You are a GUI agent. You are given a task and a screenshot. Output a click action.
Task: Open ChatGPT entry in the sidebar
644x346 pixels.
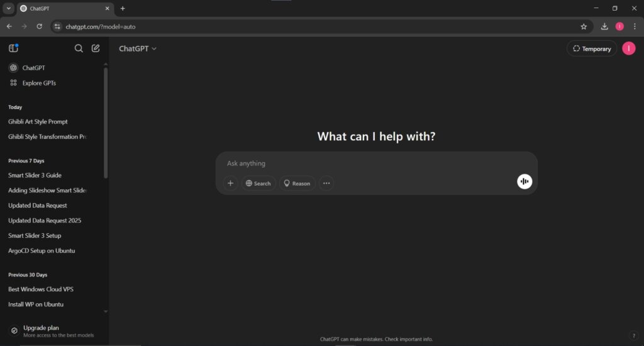click(x=54, y=68)
